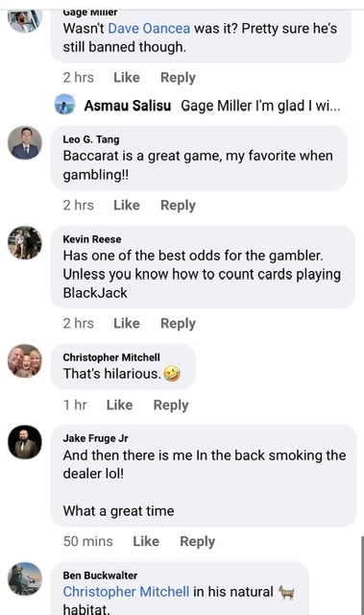Open Leo G. Tang's profile picture
364x615 pixels.
[x=25, y=143]
